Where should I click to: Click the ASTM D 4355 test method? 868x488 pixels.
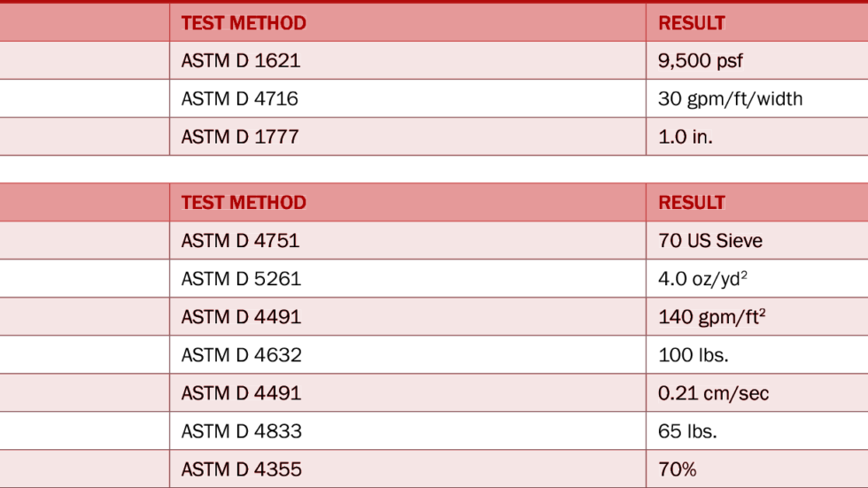241,469
